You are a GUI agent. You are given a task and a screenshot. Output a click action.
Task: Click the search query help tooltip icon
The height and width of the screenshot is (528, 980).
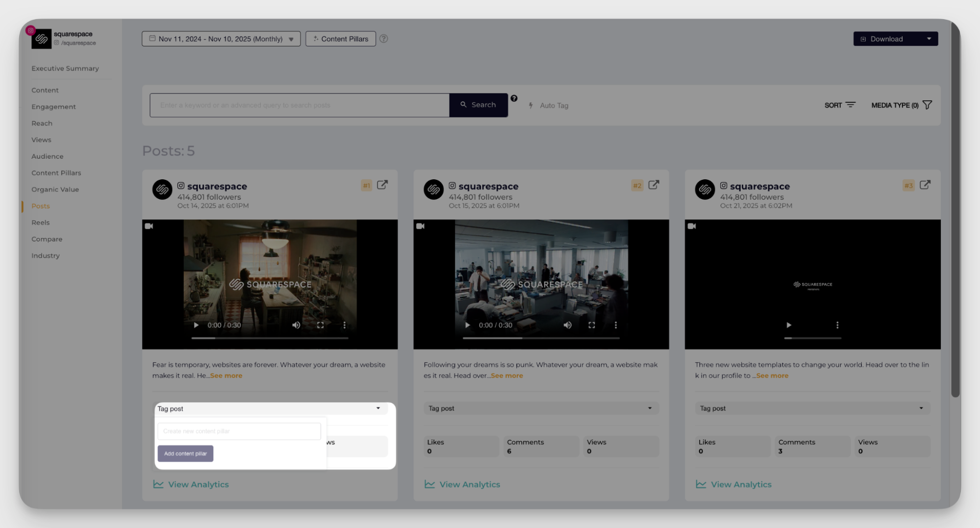coord(514,98)
